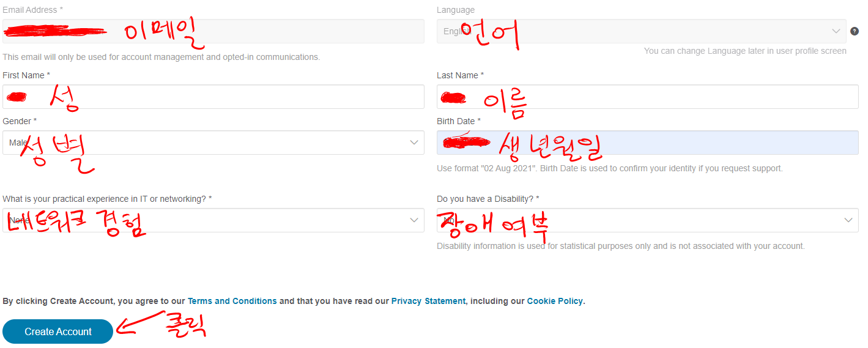Select the Birth Date input field
This screenshot has height=348, width=868.
pyautogui.click(x=648, y=143)
